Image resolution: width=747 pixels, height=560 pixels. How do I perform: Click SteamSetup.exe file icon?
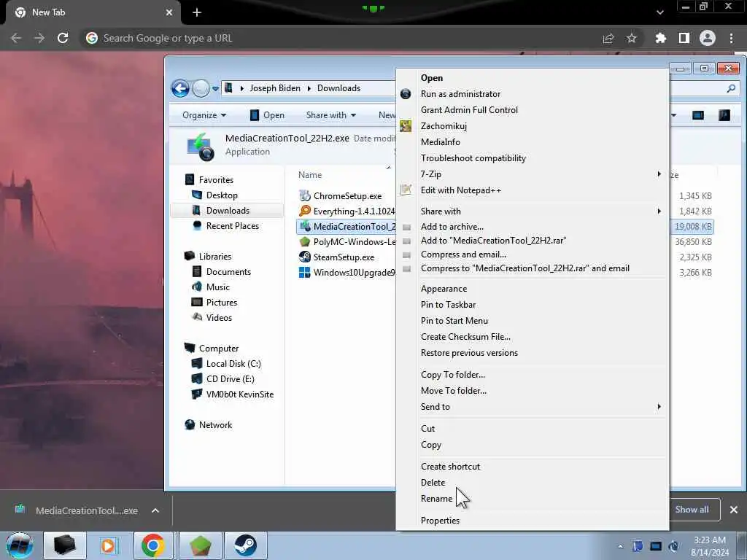(304, 257)
